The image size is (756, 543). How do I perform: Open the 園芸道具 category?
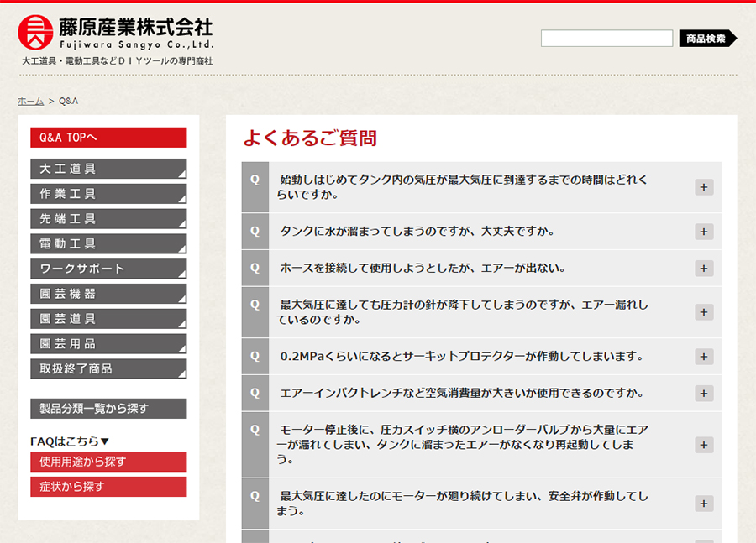(108, 319)
